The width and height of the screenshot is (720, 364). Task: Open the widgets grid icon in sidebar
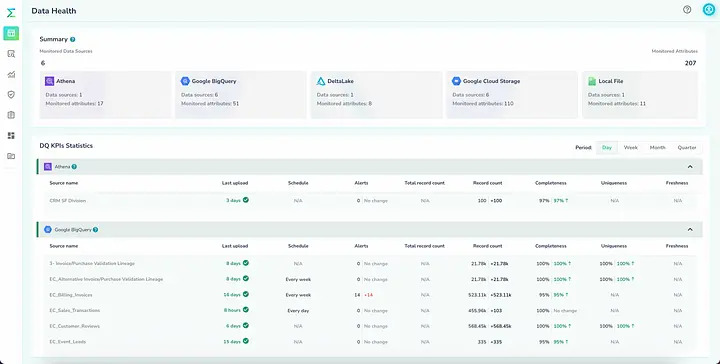coord(11,135)
